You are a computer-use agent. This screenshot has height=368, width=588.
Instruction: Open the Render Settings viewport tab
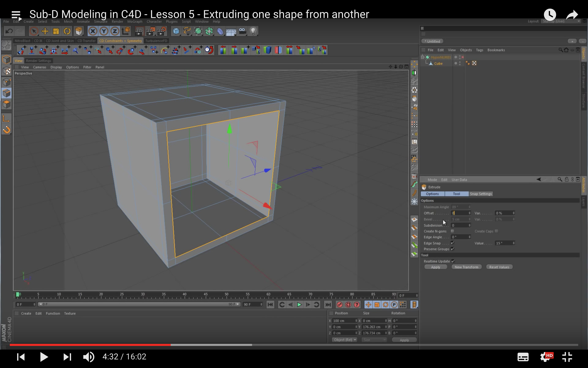click(x=38, y=61)
